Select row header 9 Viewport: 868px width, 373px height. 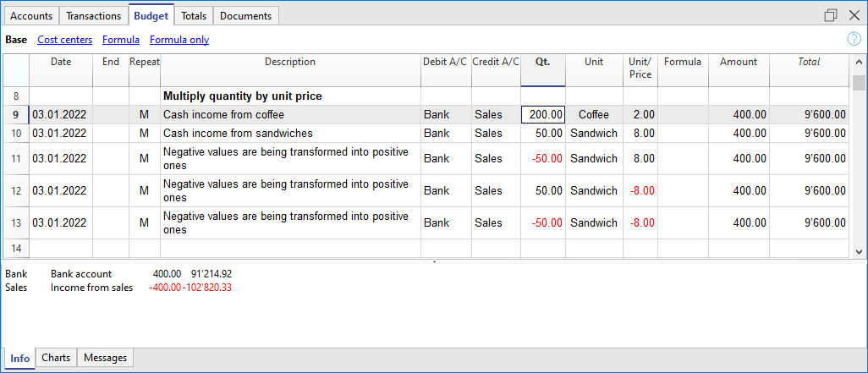coord(16,115)
